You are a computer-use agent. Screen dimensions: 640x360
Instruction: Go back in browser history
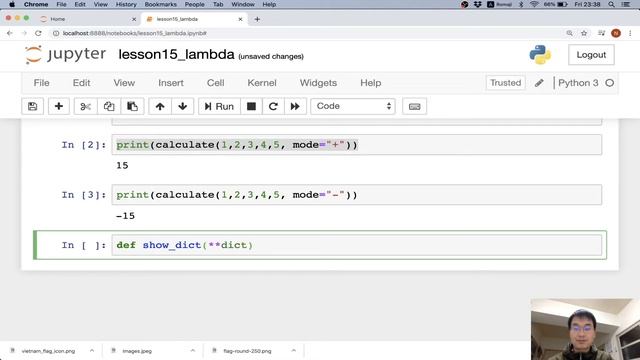10,33
